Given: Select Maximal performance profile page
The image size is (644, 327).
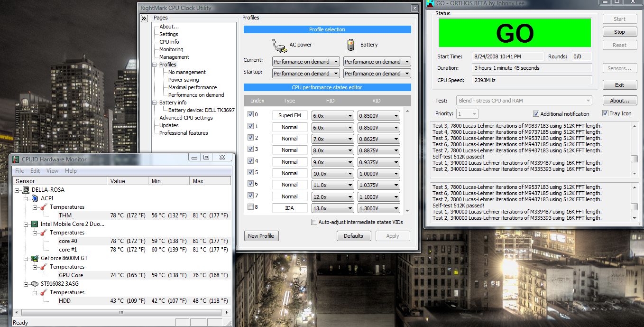Looking at the screenshot, I should [x=193, y=87].
